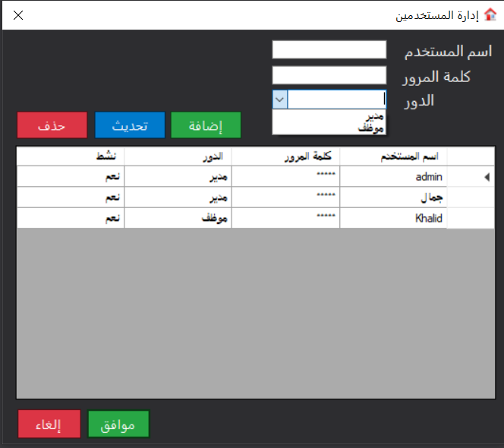
Task: Click the نعم active cell in admin row
Action: 71,177
